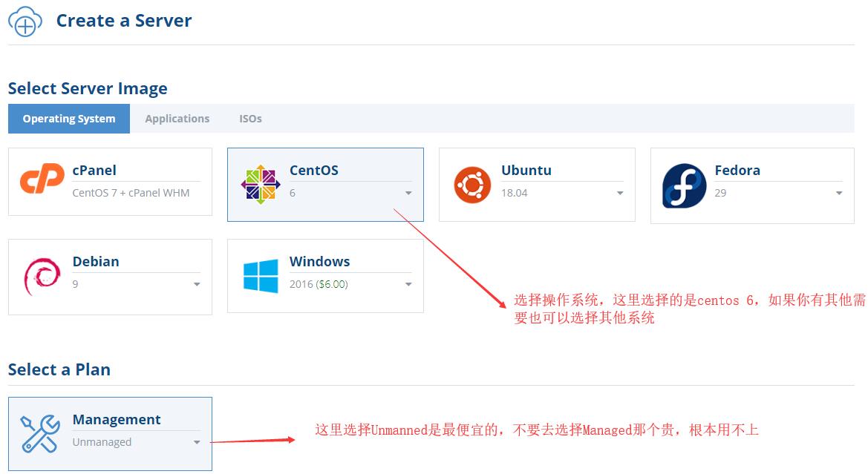Click the Management plan card title
Screen dimensions: 868x474
click(117, 420)
